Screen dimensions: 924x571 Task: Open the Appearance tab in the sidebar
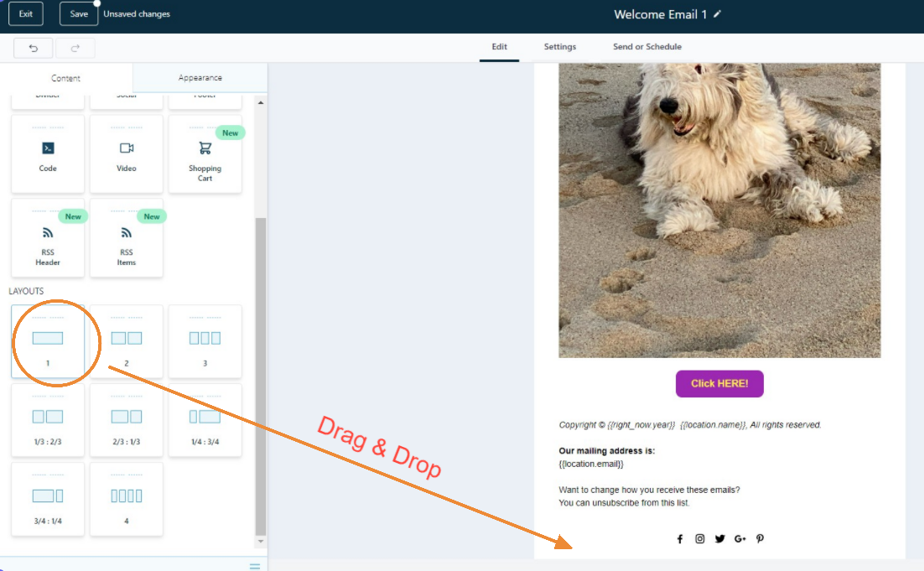tap(200, 77)
